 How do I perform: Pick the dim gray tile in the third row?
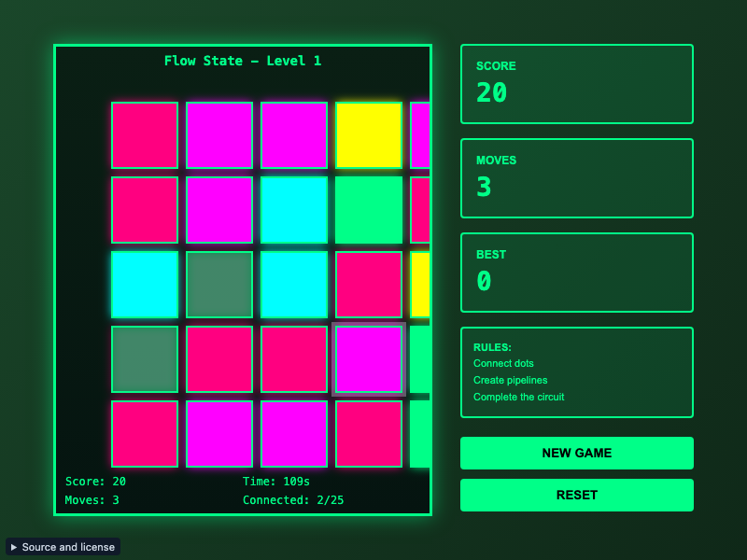(219, 285)
